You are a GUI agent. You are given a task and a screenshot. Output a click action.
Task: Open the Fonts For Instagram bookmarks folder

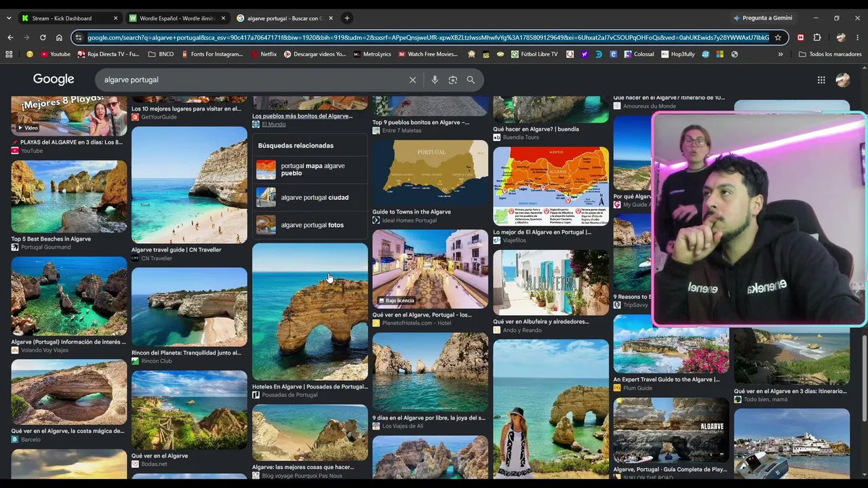tap(212, 54)
